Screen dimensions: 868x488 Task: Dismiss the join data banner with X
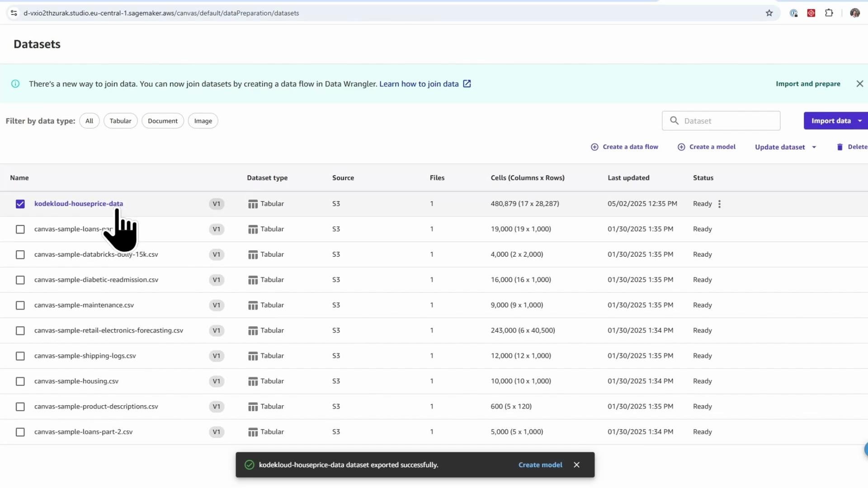click(859, 84)
